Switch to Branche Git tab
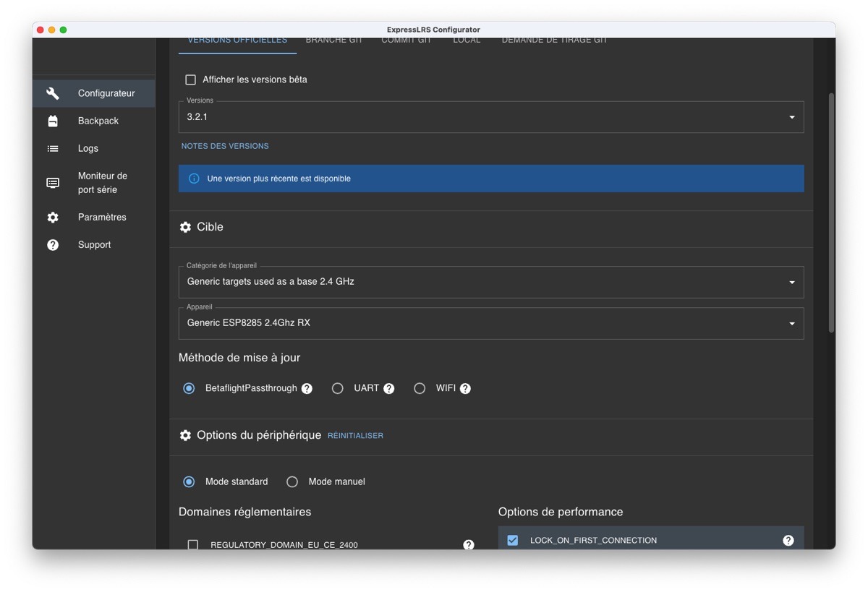The height and width of the screenshot is (592, 868). (334, 41)
